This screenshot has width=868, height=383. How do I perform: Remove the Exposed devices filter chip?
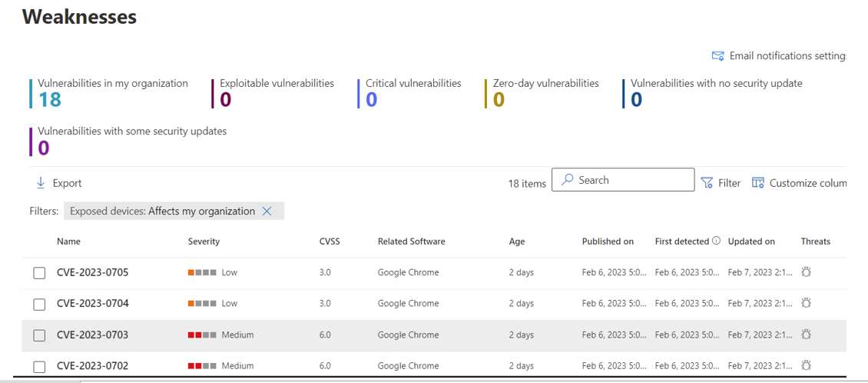coord(267,211)
